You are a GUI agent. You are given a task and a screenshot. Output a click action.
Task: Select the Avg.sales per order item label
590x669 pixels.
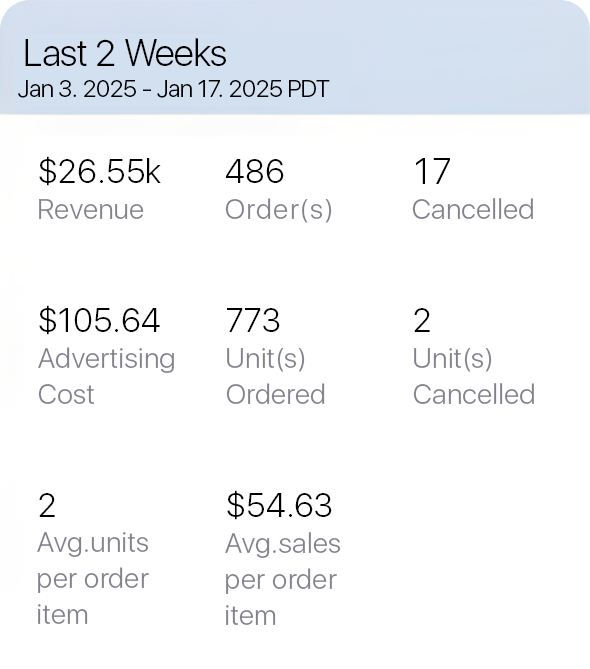pyautogui.click(x=282, y=579)
